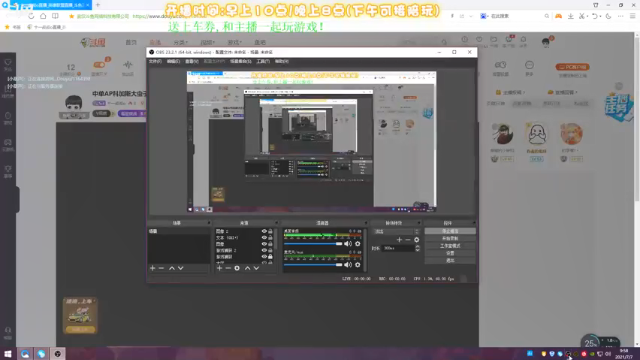Open the Windows Start menu
The image size is (640, 360).
(x=8, y=354)
